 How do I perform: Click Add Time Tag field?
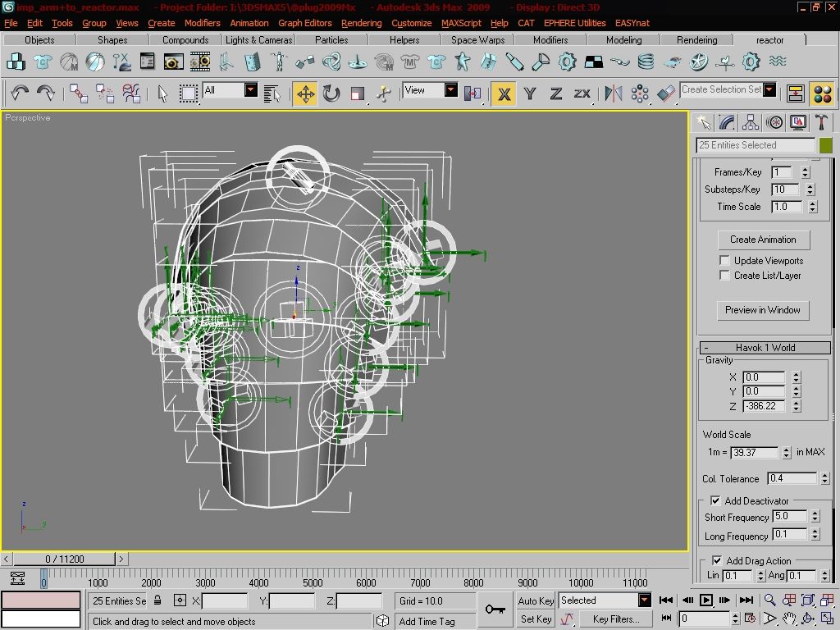[x=435, y=621]
